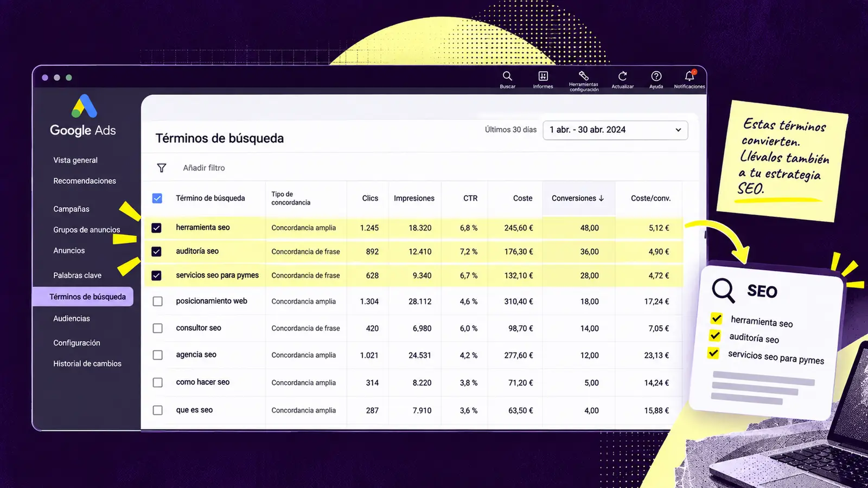
Task: Click the Actualizar refresh icon
Action: [623, 76]
